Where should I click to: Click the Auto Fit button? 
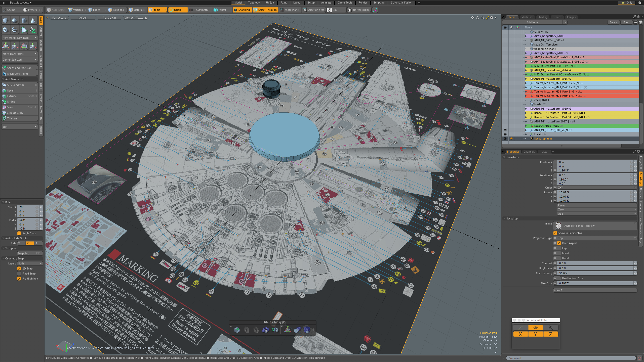tap(595, 290)
